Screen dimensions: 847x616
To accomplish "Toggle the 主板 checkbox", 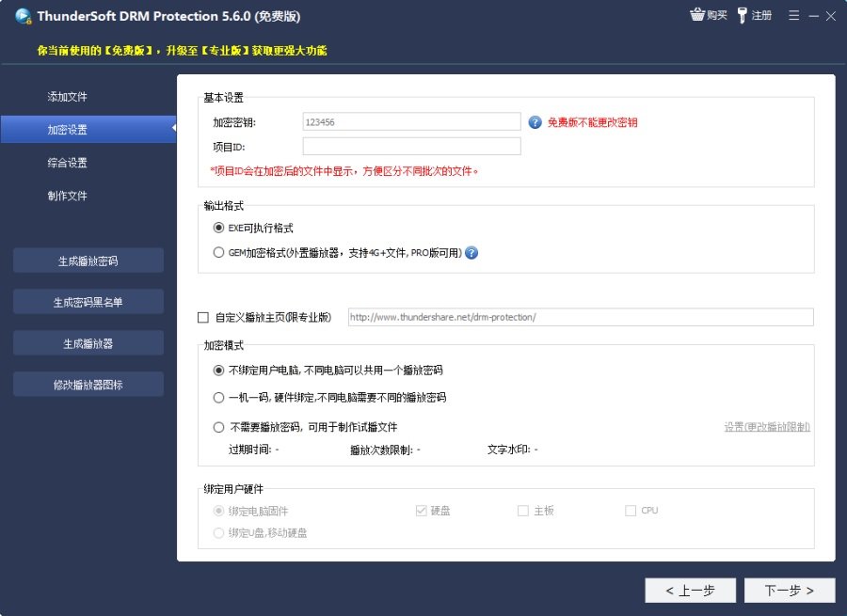I will [523, 511].
